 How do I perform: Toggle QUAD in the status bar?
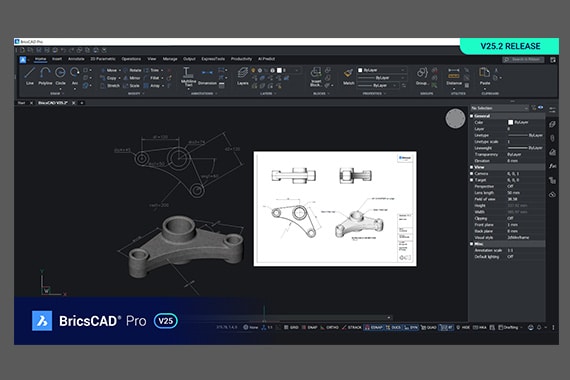(x=429, y=327)
